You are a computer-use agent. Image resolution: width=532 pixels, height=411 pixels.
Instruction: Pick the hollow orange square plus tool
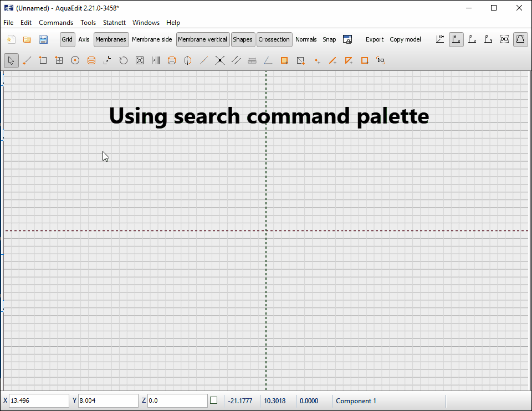tap(365, 61)
